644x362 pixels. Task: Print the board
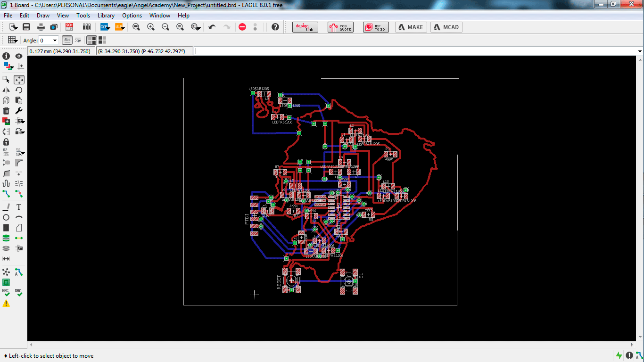tap(41, 27)
